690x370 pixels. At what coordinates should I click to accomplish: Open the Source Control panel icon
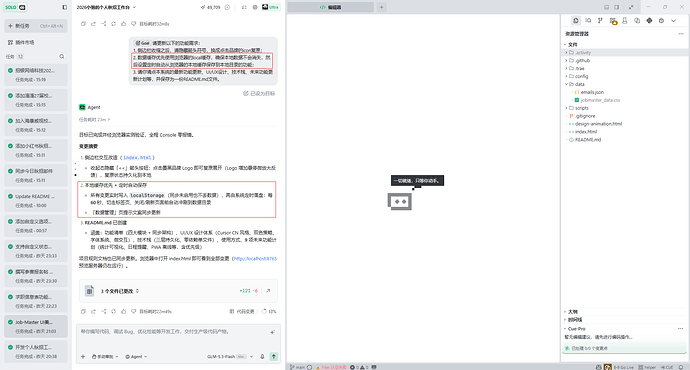pyautogui.click(x=600, y=21)
